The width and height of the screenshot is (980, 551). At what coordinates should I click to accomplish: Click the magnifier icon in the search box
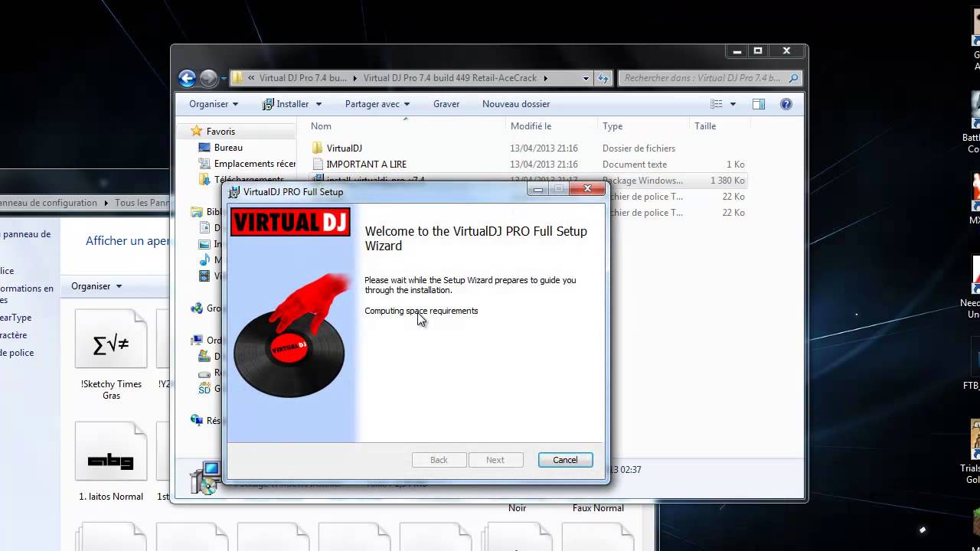793,78
